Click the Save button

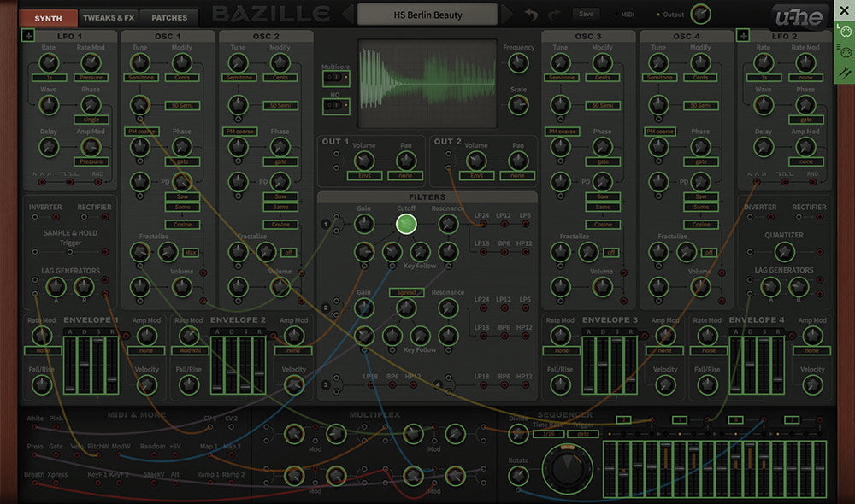(586, 15)
